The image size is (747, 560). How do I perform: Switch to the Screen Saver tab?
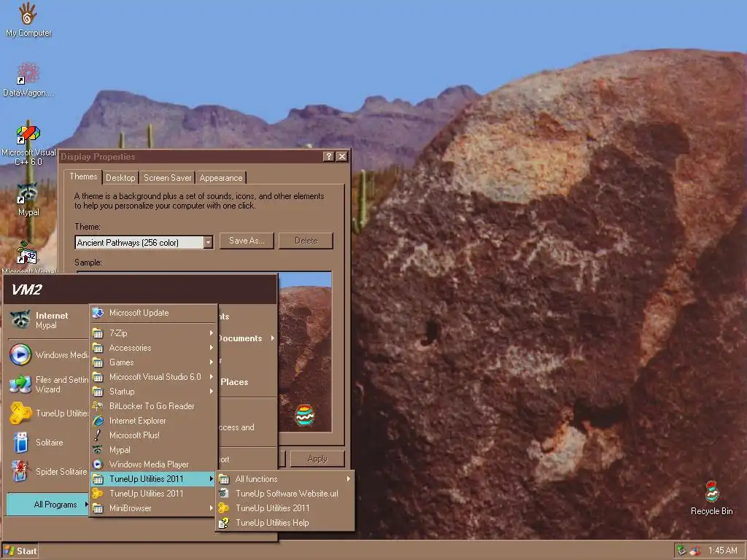(167, 178)
